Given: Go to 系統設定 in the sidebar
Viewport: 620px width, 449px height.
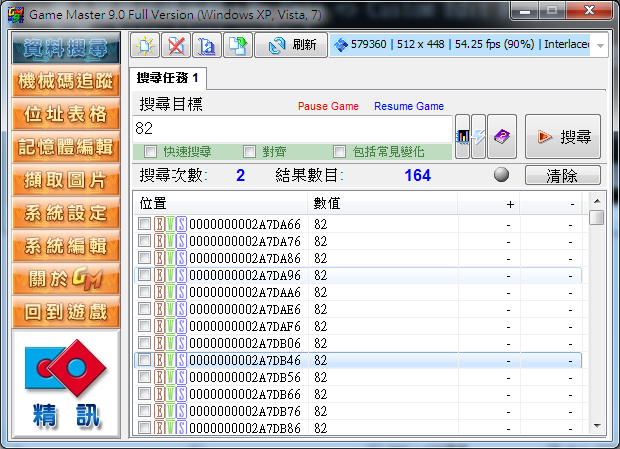Looking at the screenshot, I should pyautogui.click(x=64, y=213).
